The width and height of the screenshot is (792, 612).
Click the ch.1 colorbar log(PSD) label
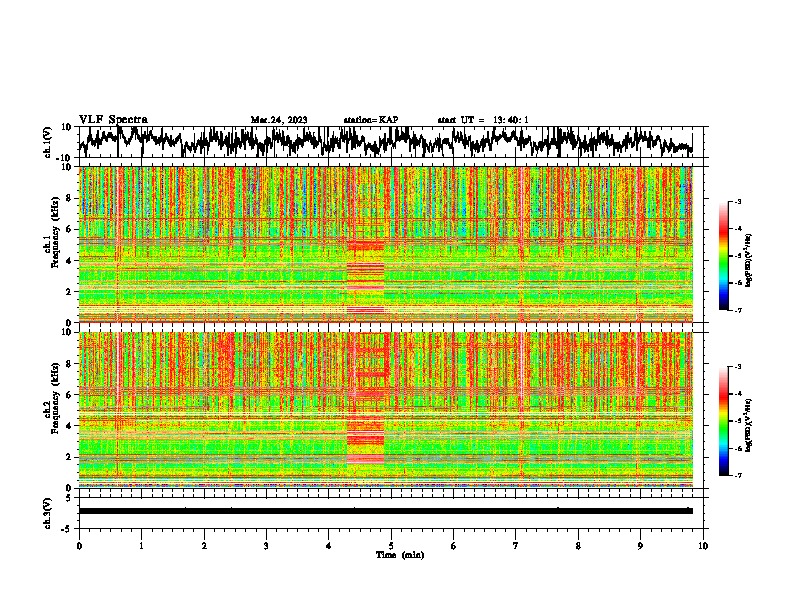[749, 260]
